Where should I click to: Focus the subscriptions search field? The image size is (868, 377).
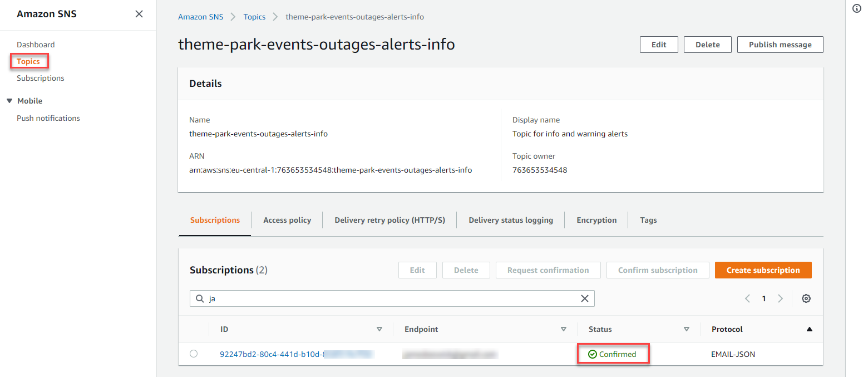click(x=392, y=298)
